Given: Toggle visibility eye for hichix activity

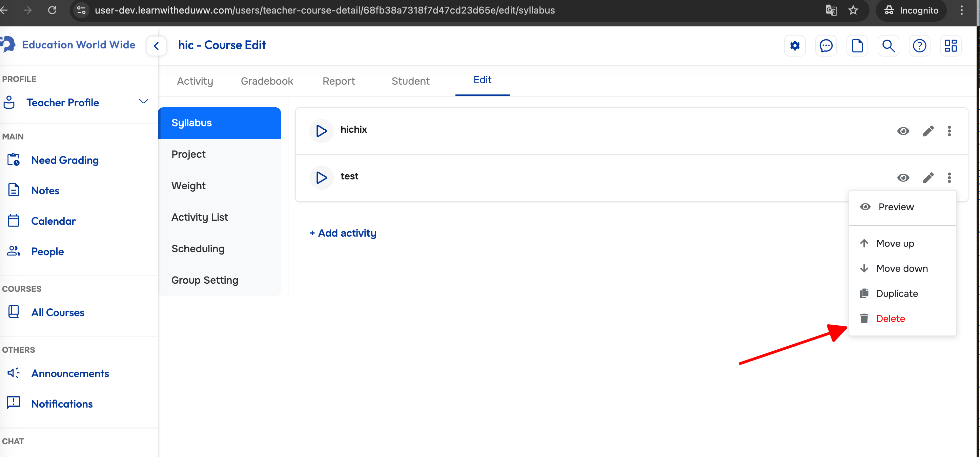Looking at the screenshot, I should 903,131.
